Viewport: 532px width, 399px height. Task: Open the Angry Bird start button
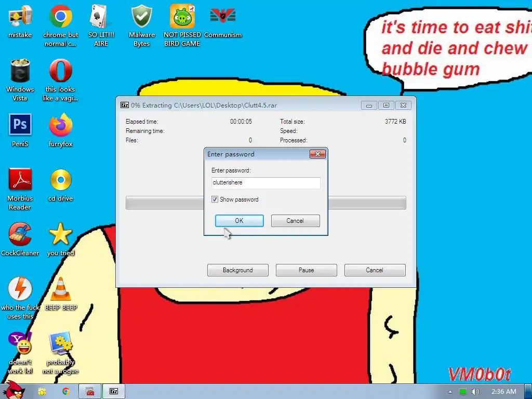[x=13, y=390]
